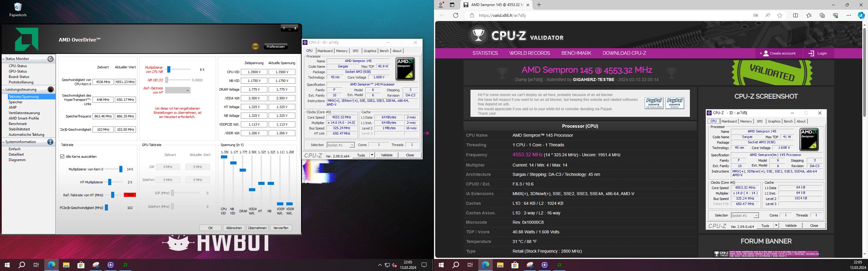
Task: Adjust the Multiplizierer von CPU NB slider
Action: point(169,69)
